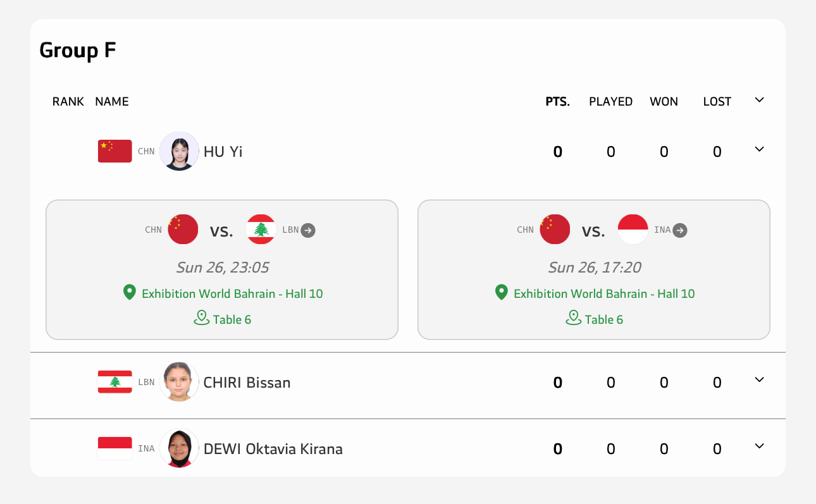Select player name DEWI Oktavia Kirana

coord(273,449)
